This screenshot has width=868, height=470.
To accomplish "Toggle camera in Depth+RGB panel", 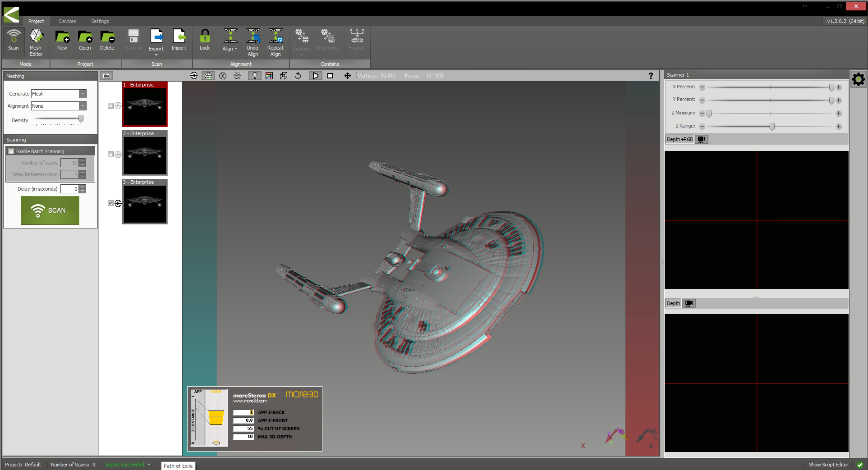I will 702,139.
